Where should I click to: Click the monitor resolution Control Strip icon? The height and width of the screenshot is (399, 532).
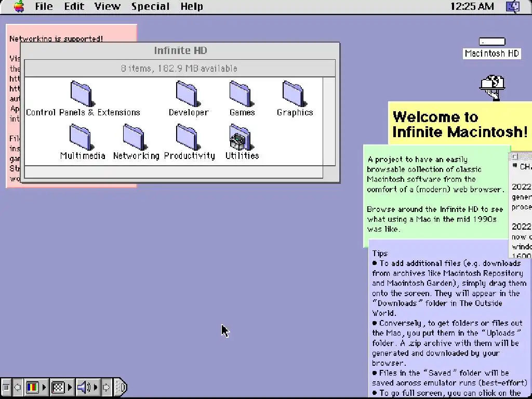pos(58,387)
